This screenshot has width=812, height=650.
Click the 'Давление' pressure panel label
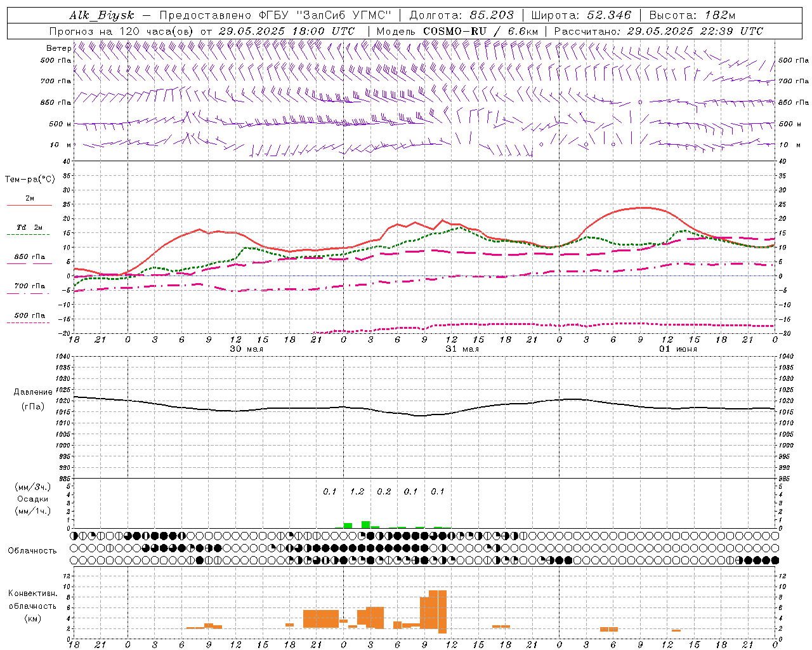click(x=33, y=392)
